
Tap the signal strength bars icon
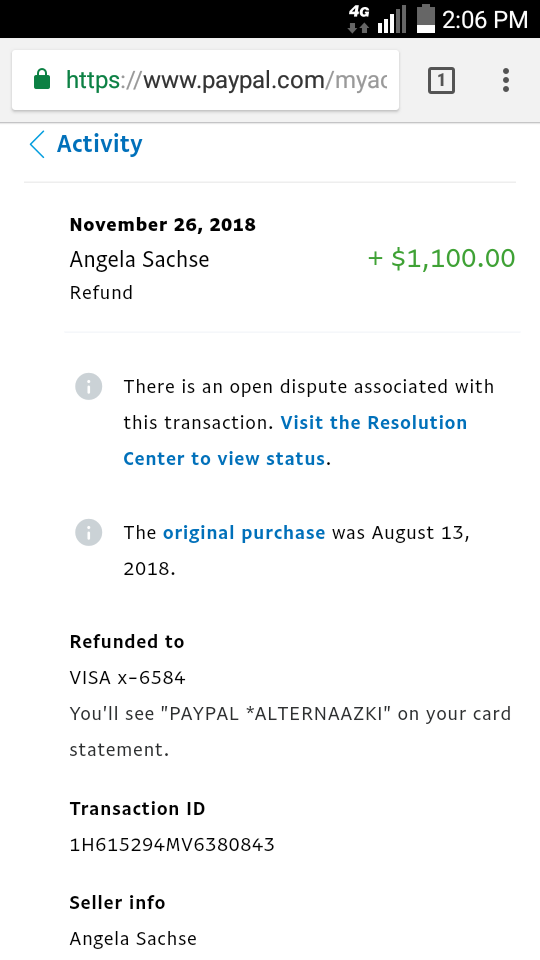[x=392, y=19]
